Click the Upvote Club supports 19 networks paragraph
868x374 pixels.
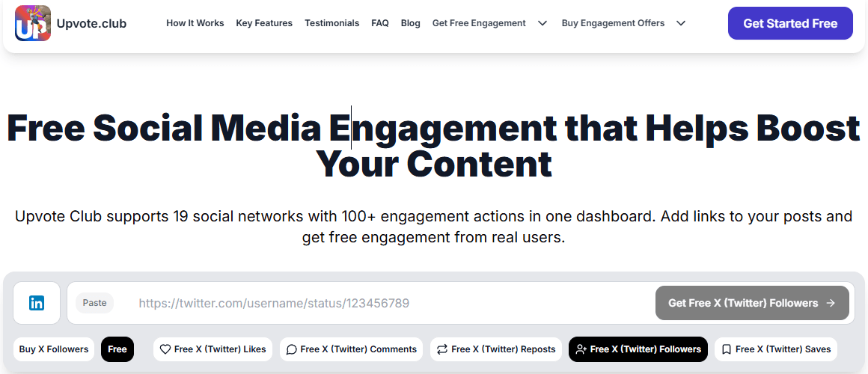point(434,227)
